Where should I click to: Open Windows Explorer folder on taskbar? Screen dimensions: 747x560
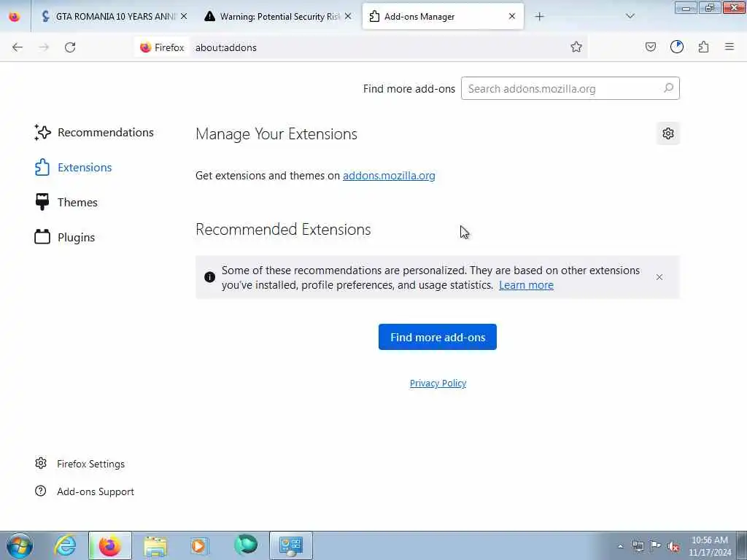pos(155,545)
